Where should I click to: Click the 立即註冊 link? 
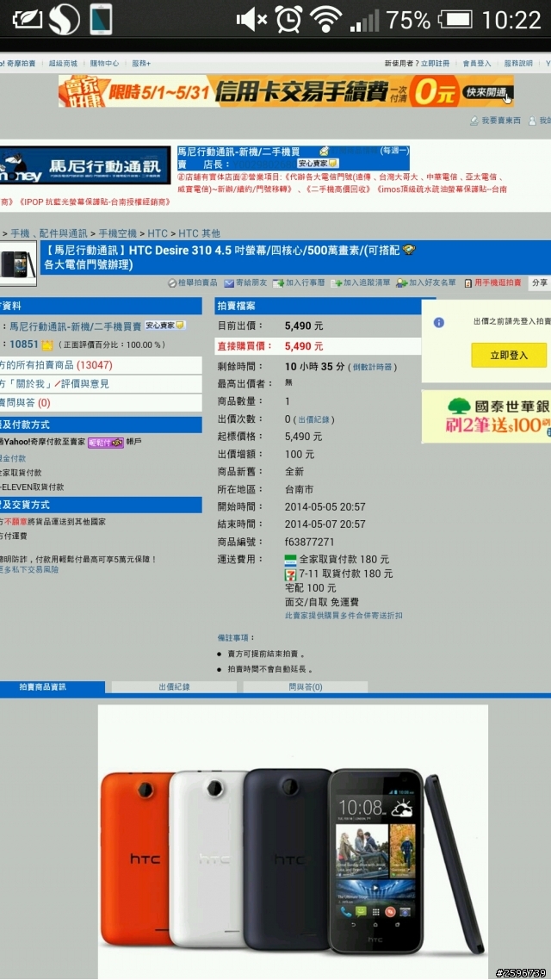coord(435,64)
